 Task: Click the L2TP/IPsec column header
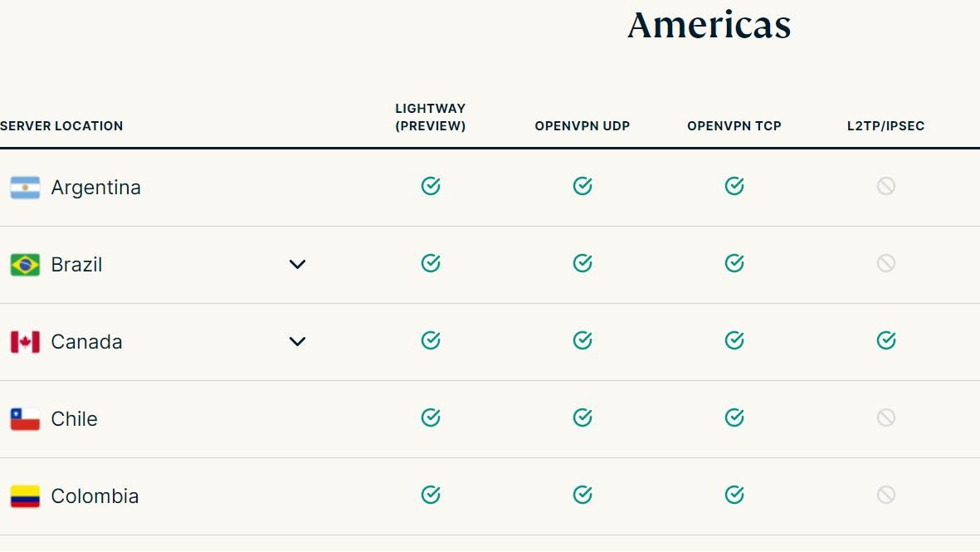pos(885,126)
